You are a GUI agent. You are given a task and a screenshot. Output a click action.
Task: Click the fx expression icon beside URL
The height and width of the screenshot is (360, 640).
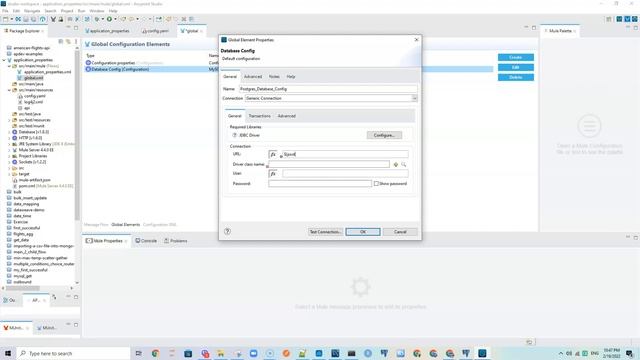(x=273, y=154)
